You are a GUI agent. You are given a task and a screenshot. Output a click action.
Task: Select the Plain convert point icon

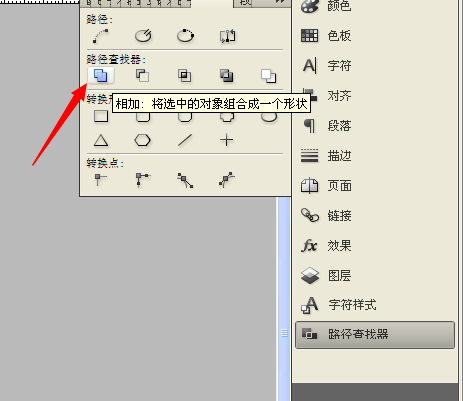click(100, 180)
